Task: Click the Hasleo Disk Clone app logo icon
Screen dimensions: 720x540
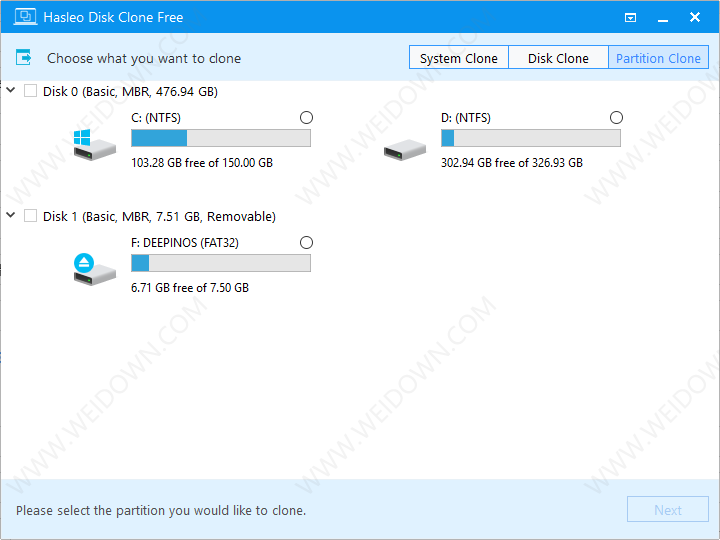Action: (x=25, y=17)
